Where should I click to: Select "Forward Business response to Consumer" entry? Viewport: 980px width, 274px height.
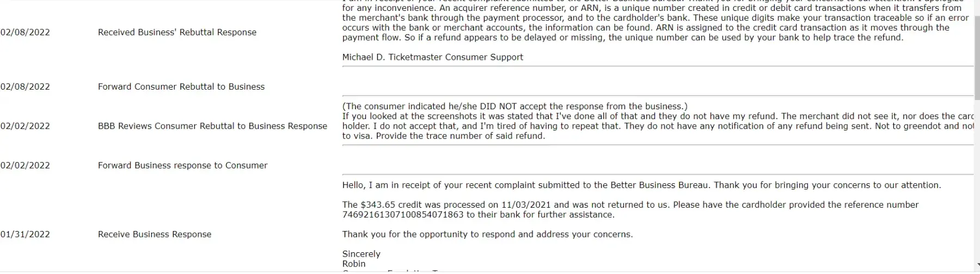(x=182, y=166)
